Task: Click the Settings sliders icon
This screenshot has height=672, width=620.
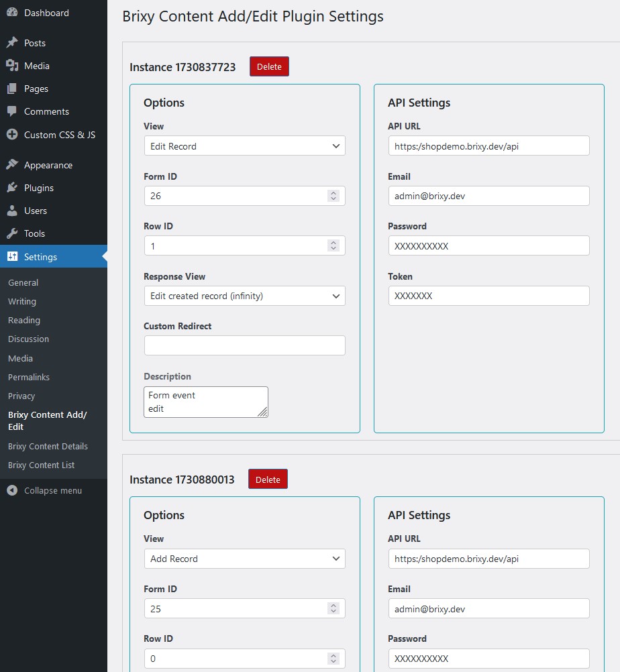Action: click(x=12, y=256)
